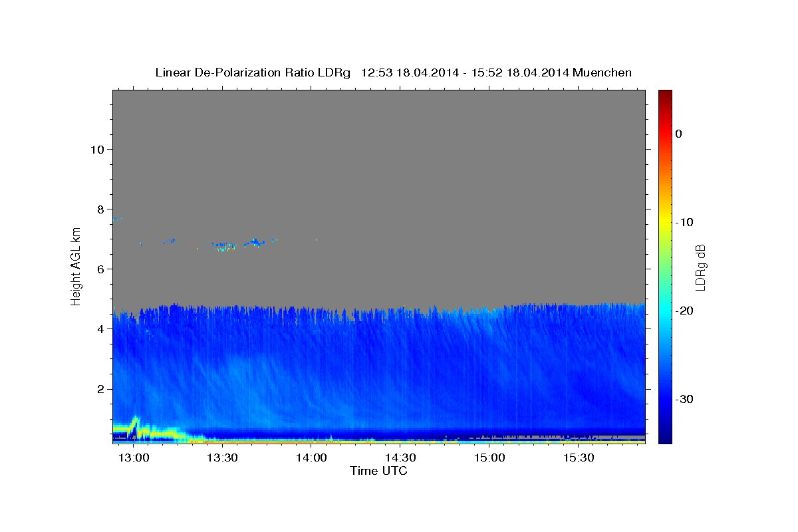798x532 pixels.
Task: Click the height tick label 6
Action: coord(99,269)
